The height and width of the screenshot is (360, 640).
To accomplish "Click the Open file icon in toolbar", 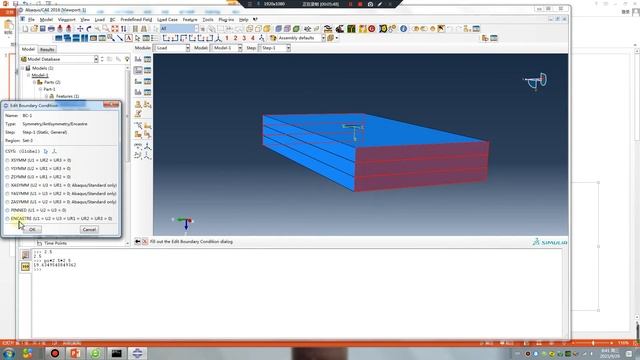I will (x=34, y=29).
